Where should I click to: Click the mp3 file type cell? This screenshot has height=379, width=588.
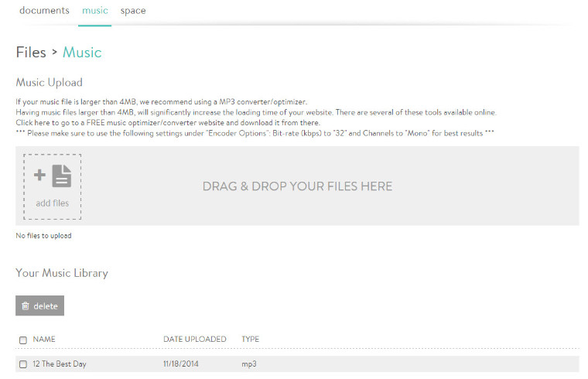click(x=249, y=364)
